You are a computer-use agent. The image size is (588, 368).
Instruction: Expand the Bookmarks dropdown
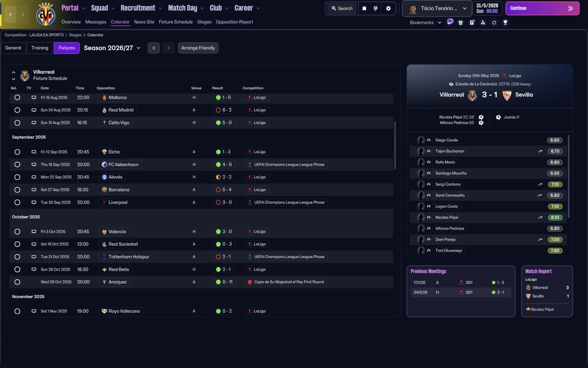coord(425,23)
